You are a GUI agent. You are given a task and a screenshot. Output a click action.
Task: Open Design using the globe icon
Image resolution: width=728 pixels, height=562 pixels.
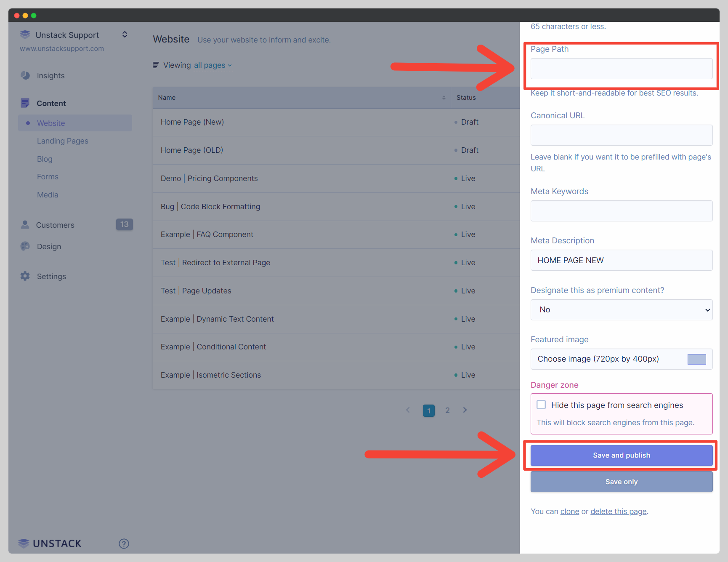pos(25,246)
